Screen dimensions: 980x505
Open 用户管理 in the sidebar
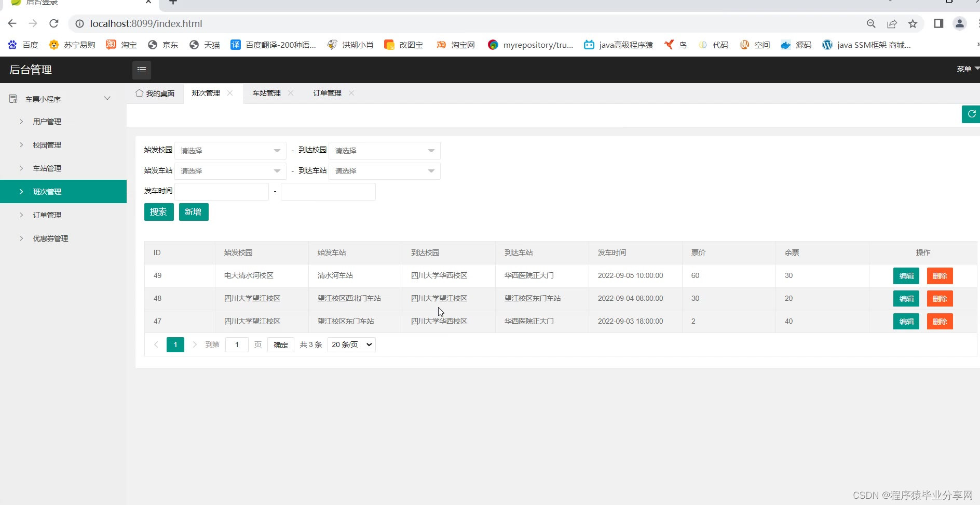click(63, 122)
